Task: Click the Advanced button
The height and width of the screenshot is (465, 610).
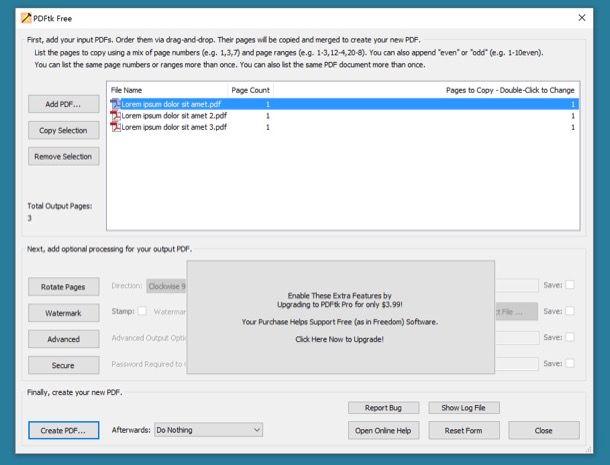Action: coord(63,339)
